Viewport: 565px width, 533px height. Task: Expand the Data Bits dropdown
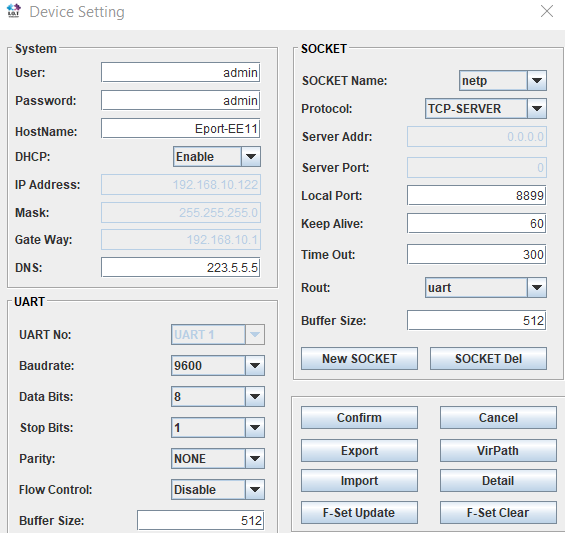[218, 396]
